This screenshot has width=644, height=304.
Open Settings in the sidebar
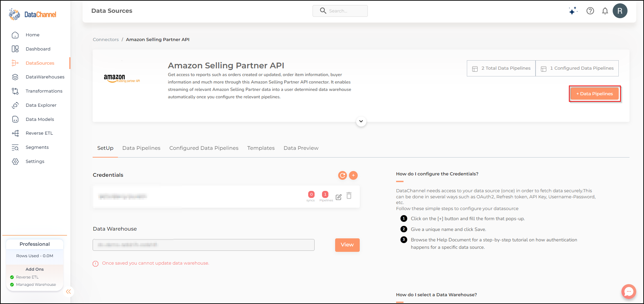35,162
